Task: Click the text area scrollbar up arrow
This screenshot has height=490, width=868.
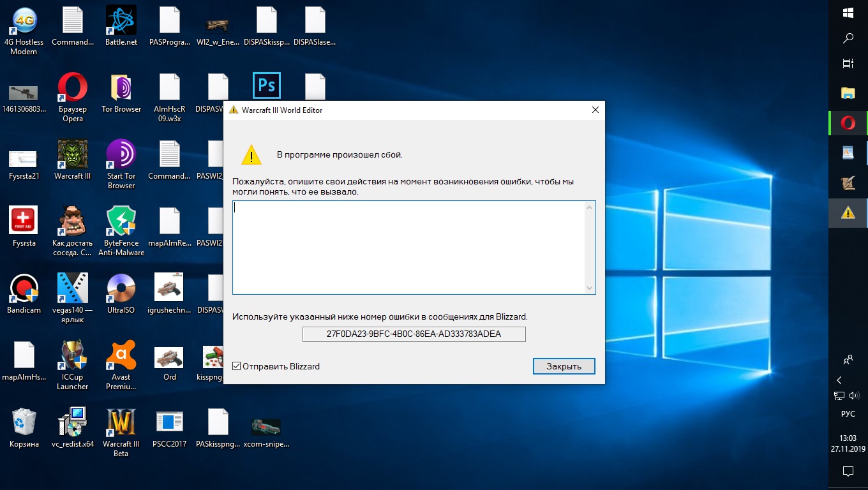Action: tap(590, 207)
